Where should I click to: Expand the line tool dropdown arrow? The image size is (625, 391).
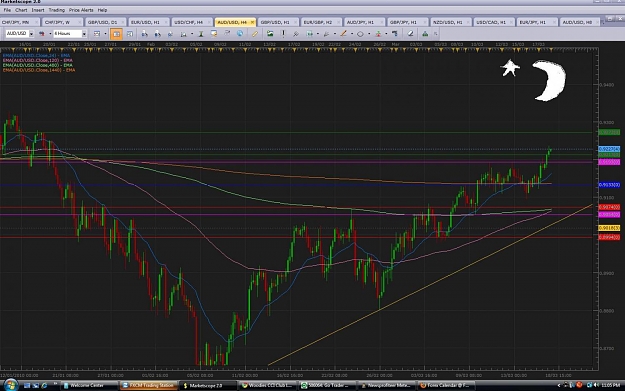[x=352, y=34]
